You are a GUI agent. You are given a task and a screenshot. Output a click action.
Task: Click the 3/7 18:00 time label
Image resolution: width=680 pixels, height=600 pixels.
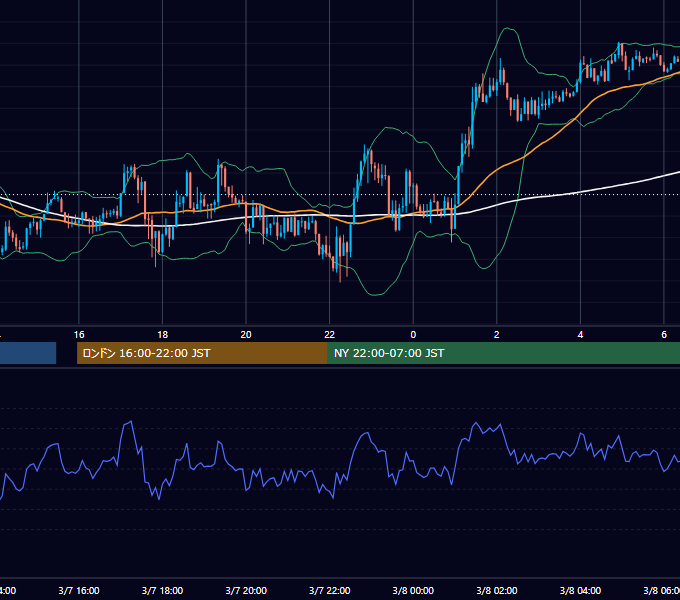pyautogui.click(x=162, y=590)
